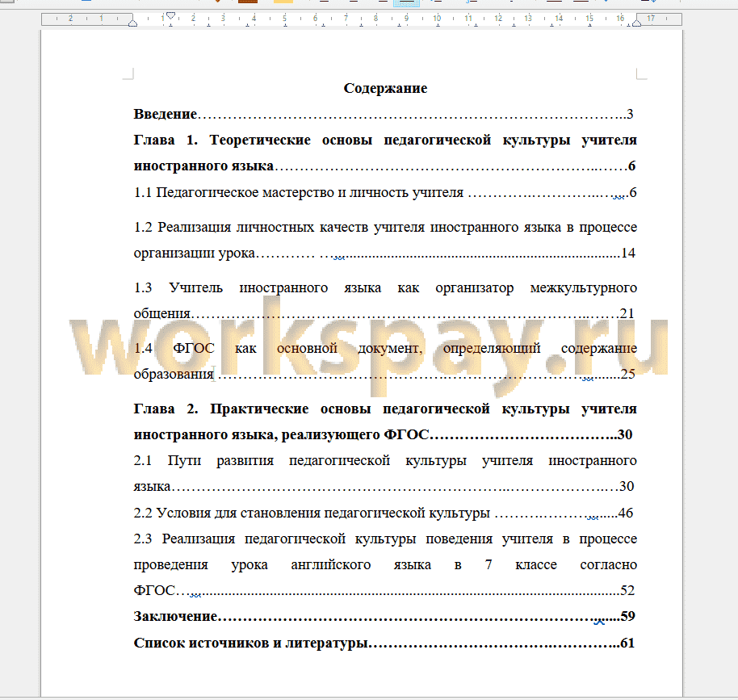This screenshot has width=738, height=700.
Task: Click page number 14 in the contents
Action: coord(628,254)
